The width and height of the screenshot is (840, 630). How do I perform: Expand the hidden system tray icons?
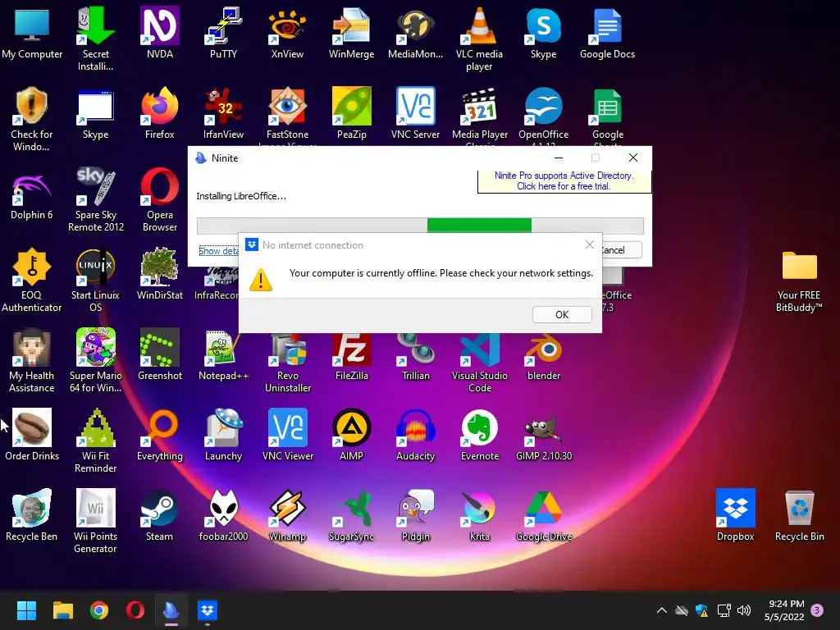coord(662,610)
